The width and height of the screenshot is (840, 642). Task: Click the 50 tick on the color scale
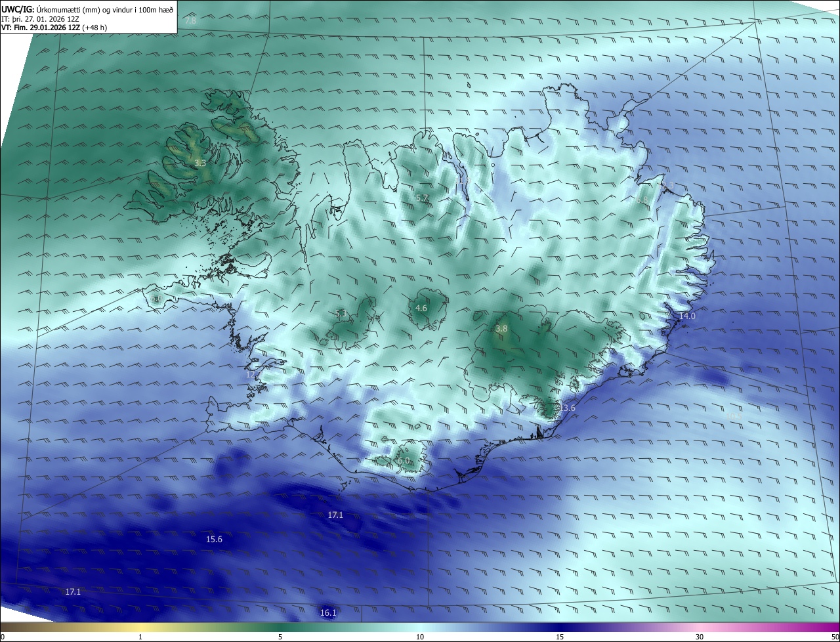click(x=835, y=637)
